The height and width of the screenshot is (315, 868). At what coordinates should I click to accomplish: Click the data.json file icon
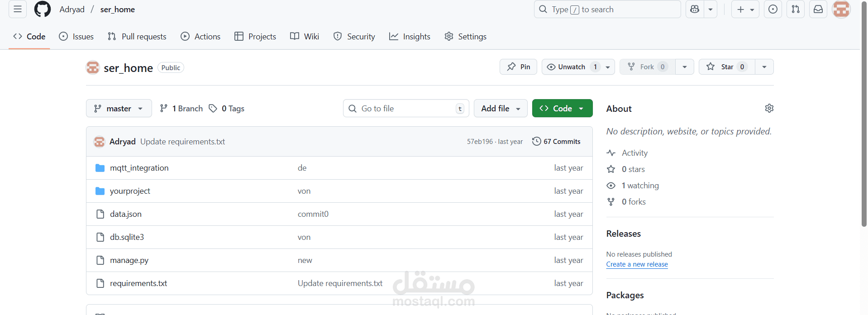(100, 214)
